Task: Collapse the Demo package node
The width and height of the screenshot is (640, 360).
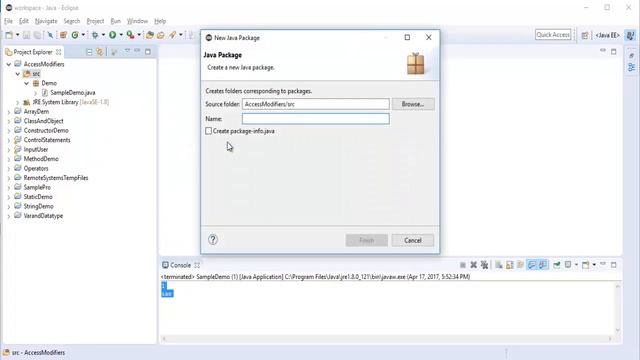Action: [27, 83]
